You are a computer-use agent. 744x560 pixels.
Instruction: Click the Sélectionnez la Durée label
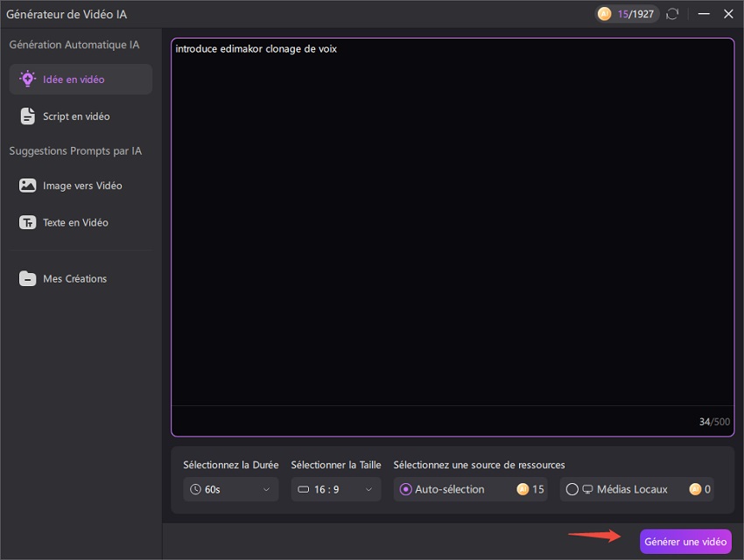pos(230,465)
